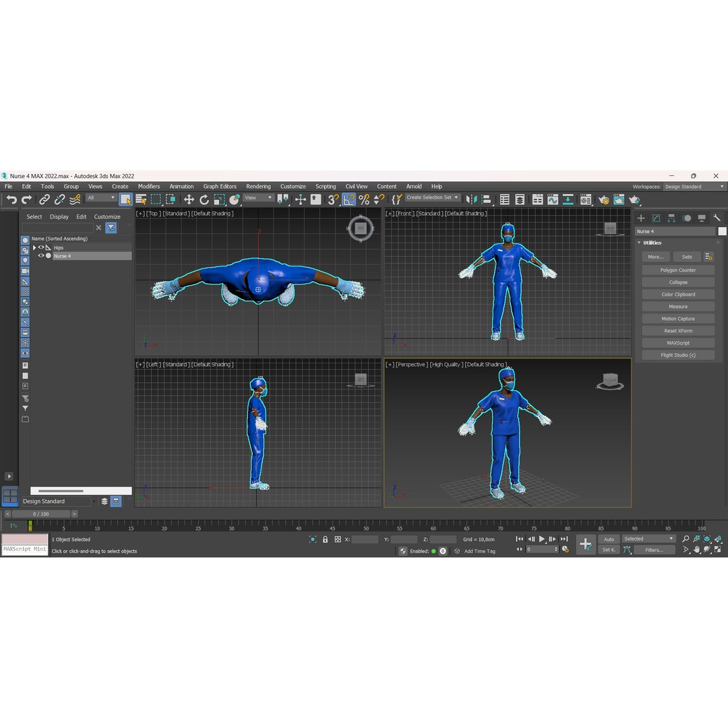This screenshot has width=728, height=728.
Task: Toggle the Window/Crossing selection mode icon
Action: pyautogui.click(x=171, y=200)
